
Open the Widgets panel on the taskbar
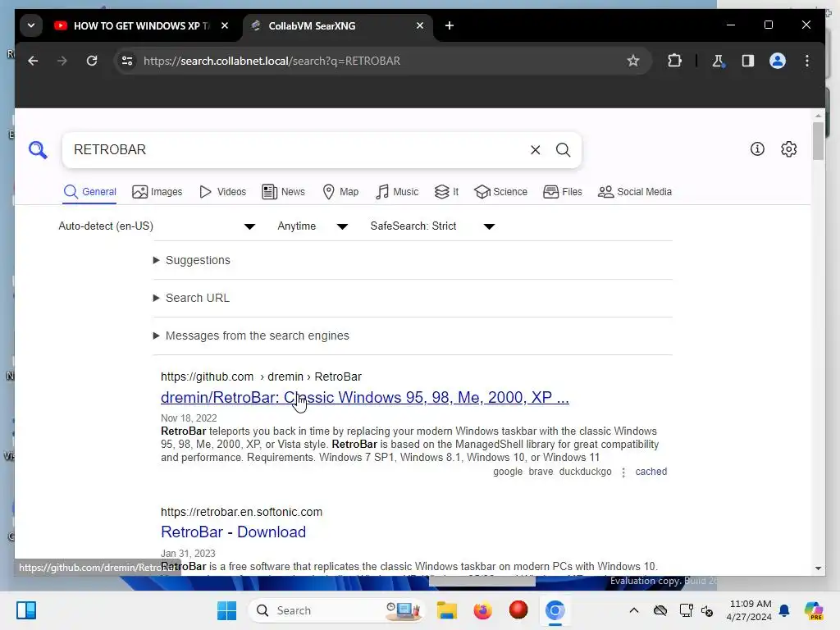click(x=26, y=610)
